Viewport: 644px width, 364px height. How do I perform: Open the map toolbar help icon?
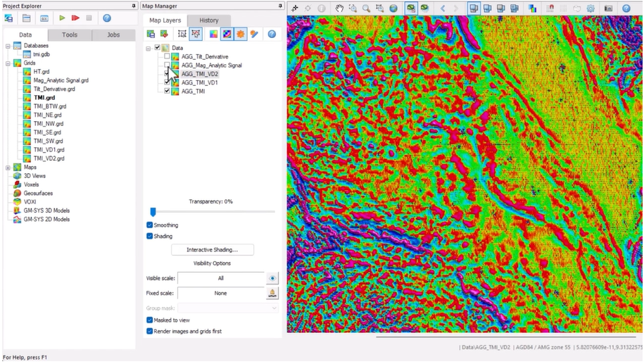626,8
